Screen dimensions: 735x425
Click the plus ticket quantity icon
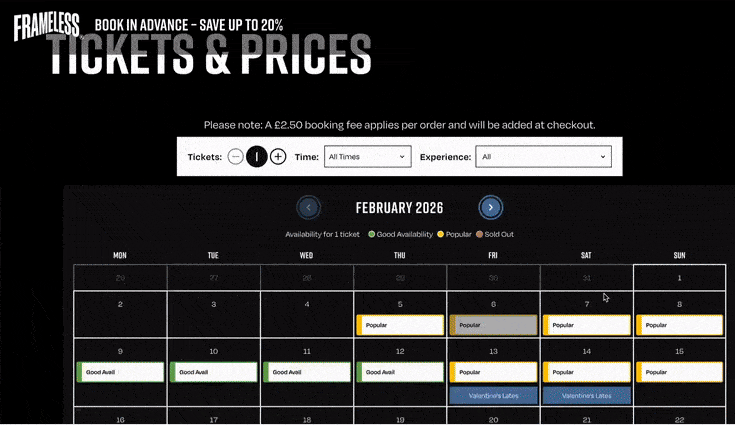click(278, 157)
